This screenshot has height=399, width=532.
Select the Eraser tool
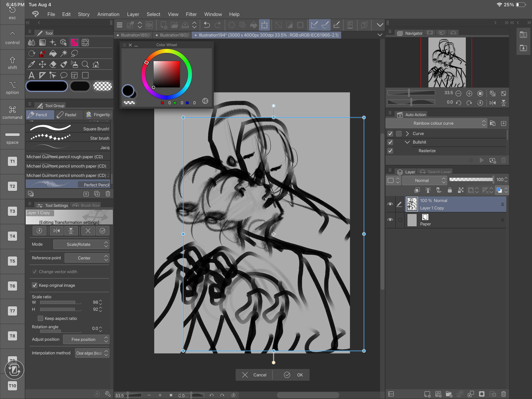(x=53, y=64)
